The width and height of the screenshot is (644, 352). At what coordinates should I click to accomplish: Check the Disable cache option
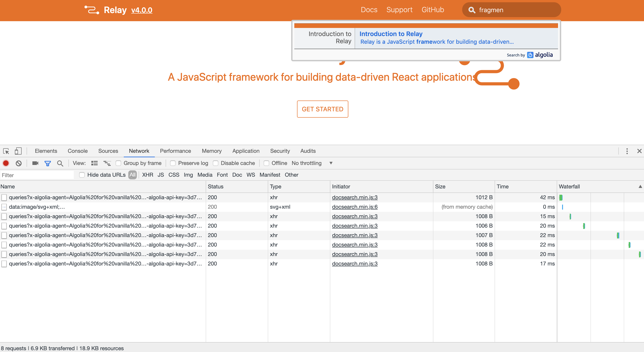[x=216, y=163]
